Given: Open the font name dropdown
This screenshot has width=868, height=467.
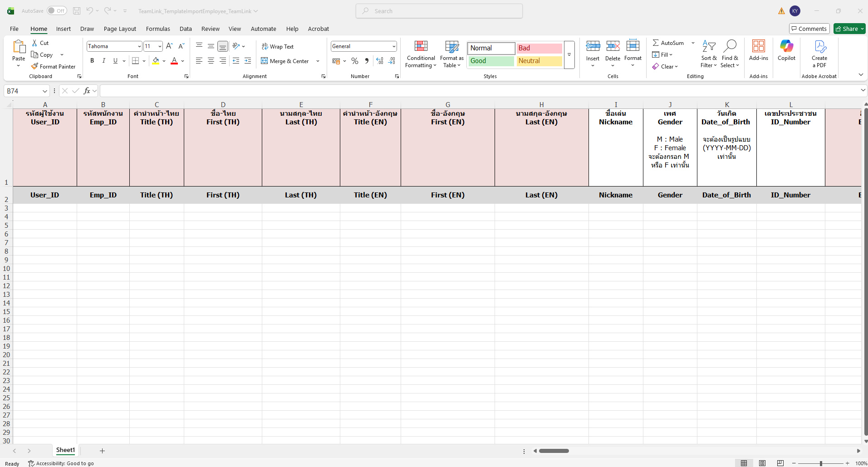Looking at the screenshot, I should 139,46.
